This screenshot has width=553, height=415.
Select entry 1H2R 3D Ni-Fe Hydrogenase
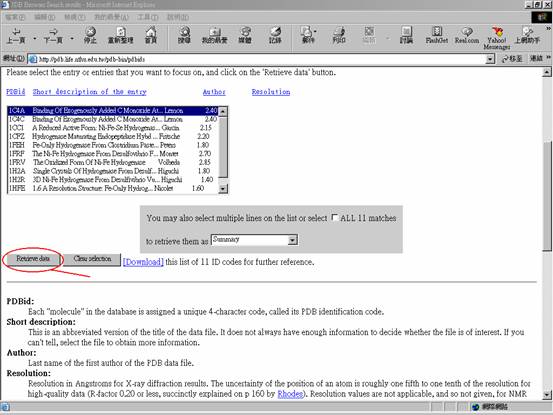(x=113, y=180)
